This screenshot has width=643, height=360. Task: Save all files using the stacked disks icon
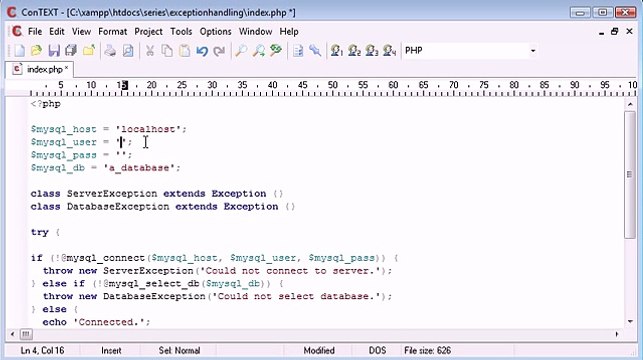[x=71, y=51]
